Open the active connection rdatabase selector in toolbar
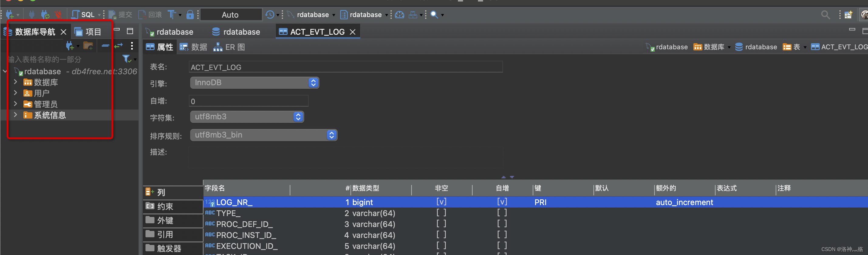The height and width of the screenshot is (255, 868). tap(311, 15)
